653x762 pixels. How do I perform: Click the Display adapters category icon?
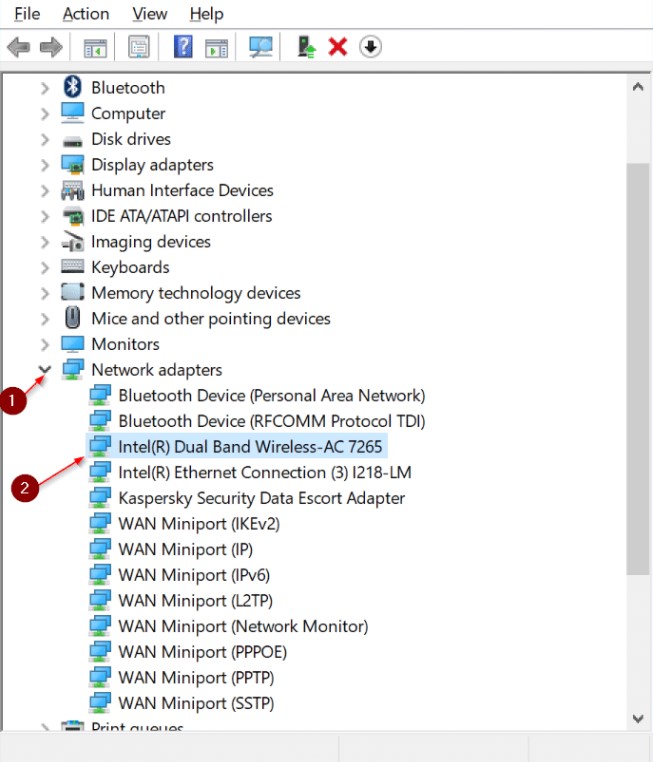pyautogui.click(x=73, y=164)
